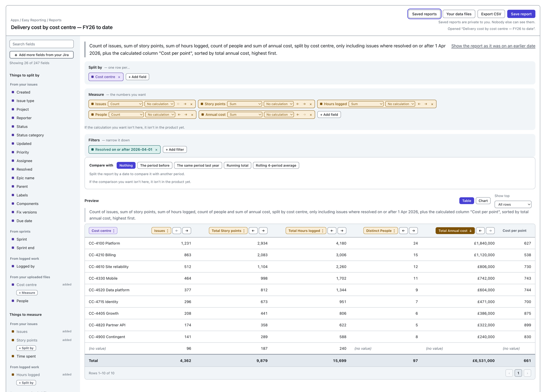Compare with the period before
Image resolution: width=546 pixels, height=392 pixels.
click(155, 165)
